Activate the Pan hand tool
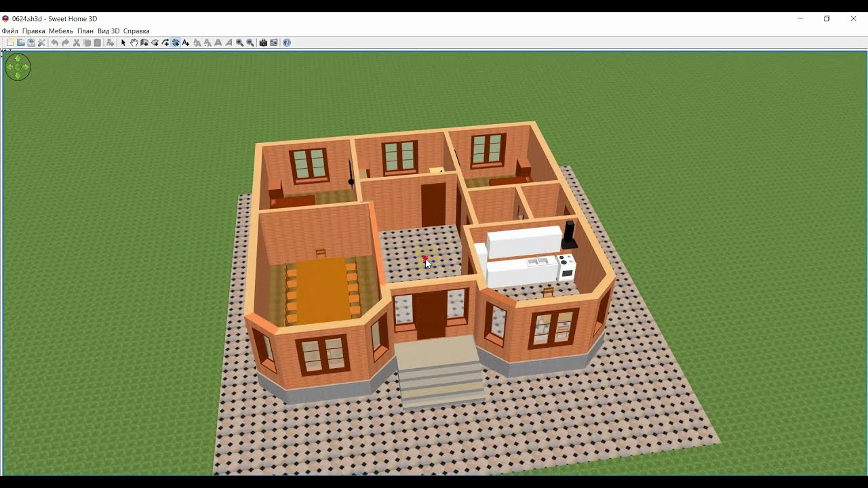This screenshot has height=488, width=868. coord(134,43)
